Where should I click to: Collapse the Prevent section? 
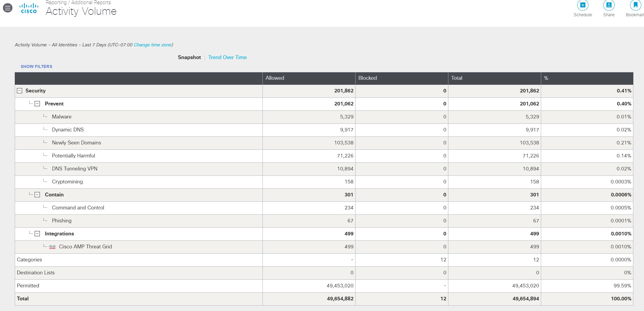point(37,104)
